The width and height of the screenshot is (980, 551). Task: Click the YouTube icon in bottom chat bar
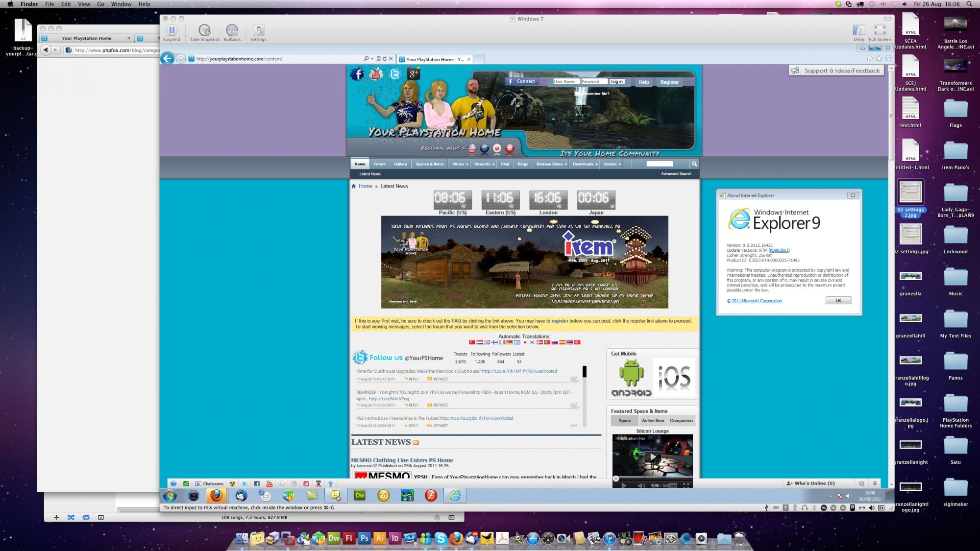[x=269, y=483]
